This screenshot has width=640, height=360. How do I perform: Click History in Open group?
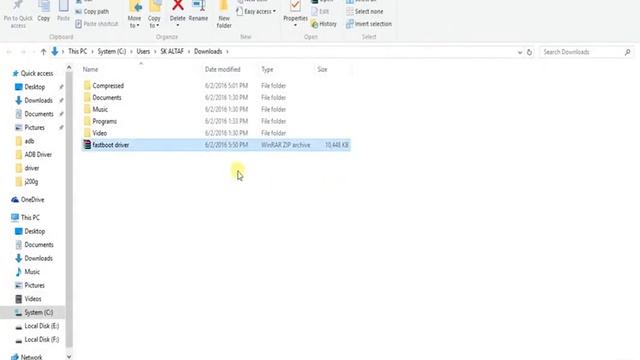tap(324, 24)
